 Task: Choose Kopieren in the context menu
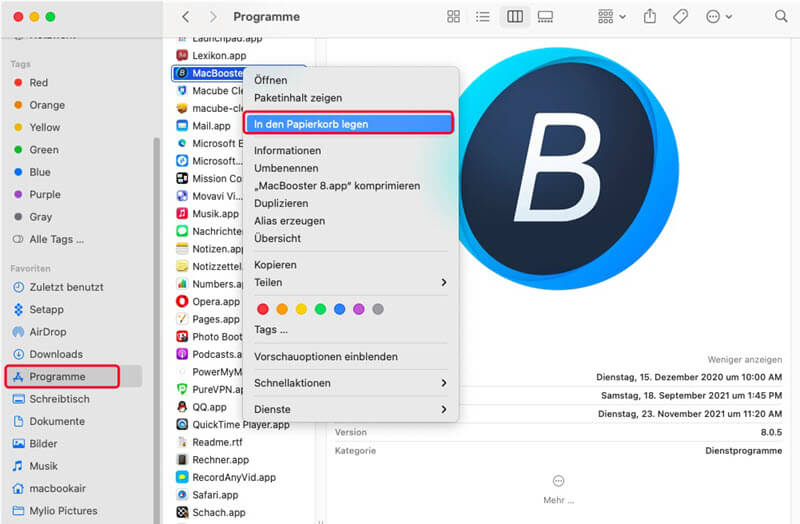pyautogui.click(x=275, y=265)
